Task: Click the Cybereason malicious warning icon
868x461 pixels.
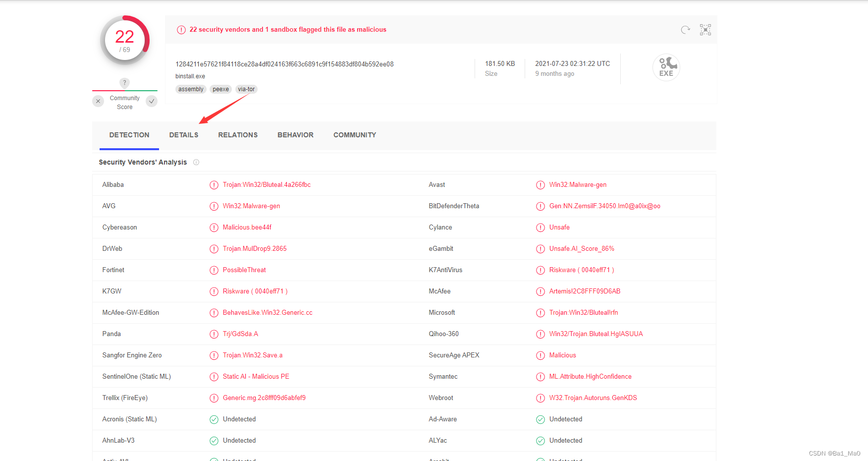Action: click(x=214, y=228)
